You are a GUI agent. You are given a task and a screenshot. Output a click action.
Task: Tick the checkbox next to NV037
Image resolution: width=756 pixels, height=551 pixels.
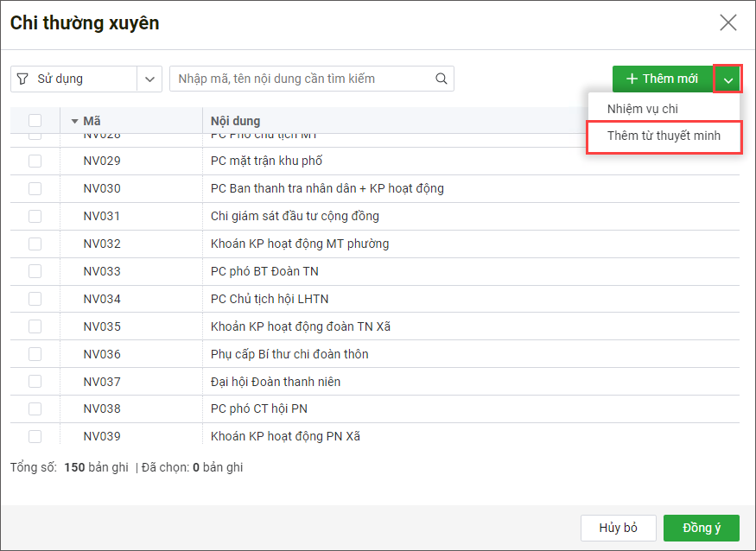35,382
